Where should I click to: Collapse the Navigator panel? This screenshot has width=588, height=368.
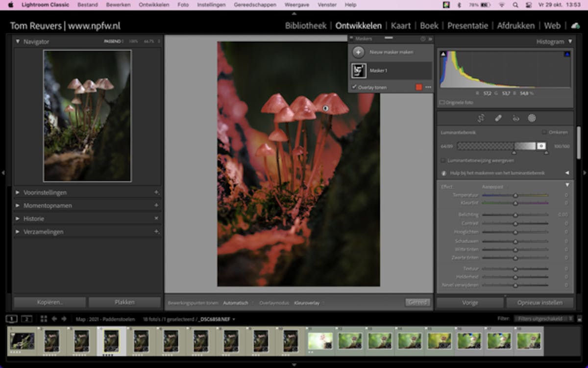18,42
